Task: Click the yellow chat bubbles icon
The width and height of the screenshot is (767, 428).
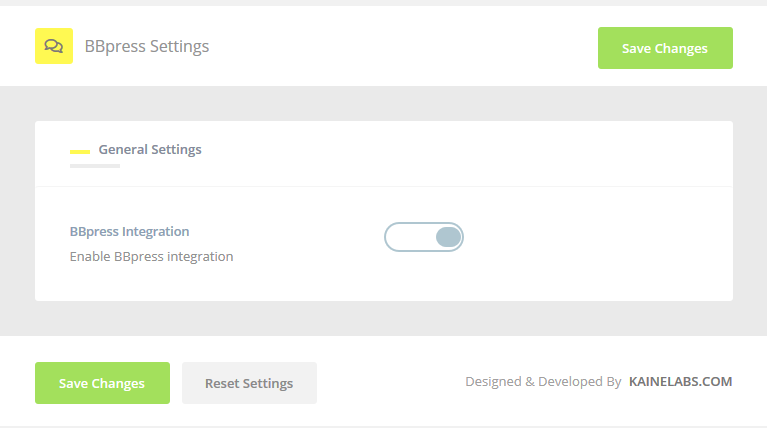Action: pyautogui.click(x=54, y=46)
